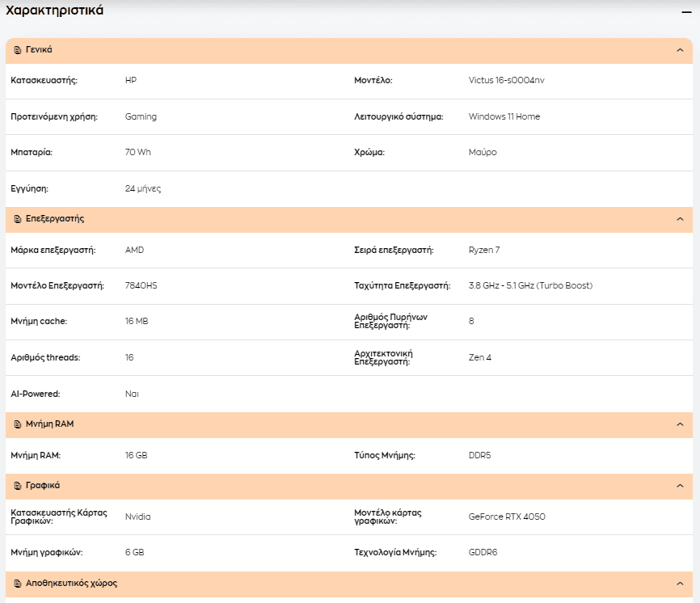Viewport: 700px width, 603px height.
Task: Click the Αρχιτεκτονική Επεξεργαστή label
Action: (x=383, y=357)
